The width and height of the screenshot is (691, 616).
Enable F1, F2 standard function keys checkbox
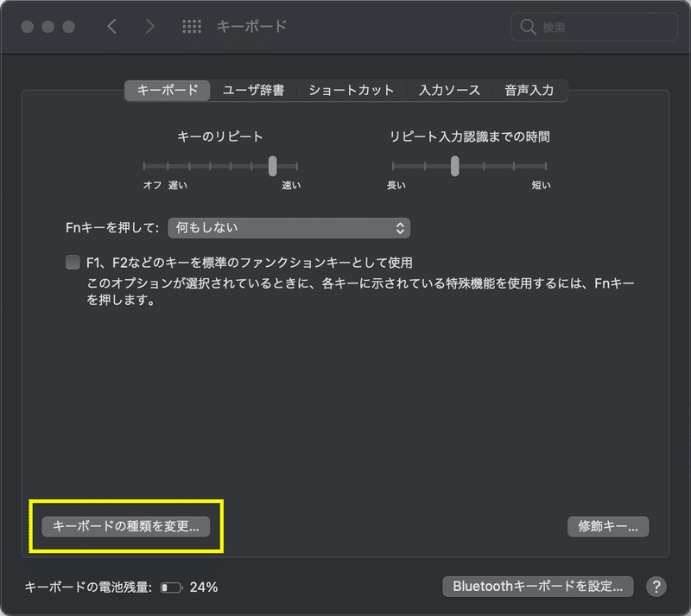click(x=73, y=263)
